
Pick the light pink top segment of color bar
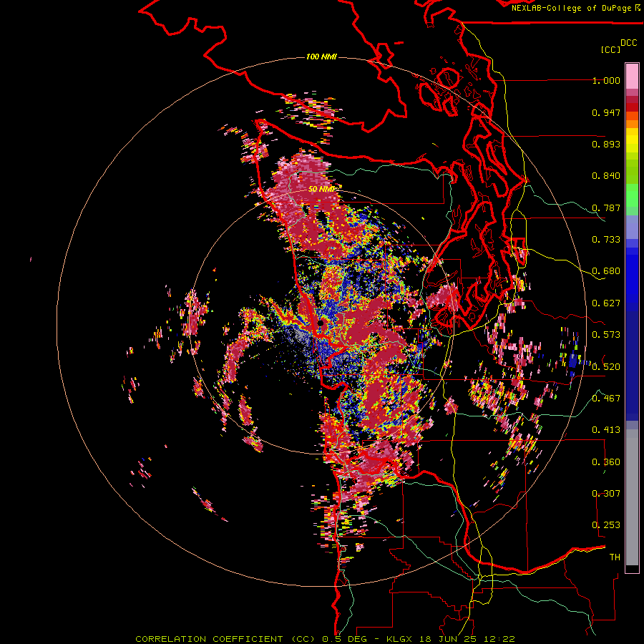click(x=632, y=76)
